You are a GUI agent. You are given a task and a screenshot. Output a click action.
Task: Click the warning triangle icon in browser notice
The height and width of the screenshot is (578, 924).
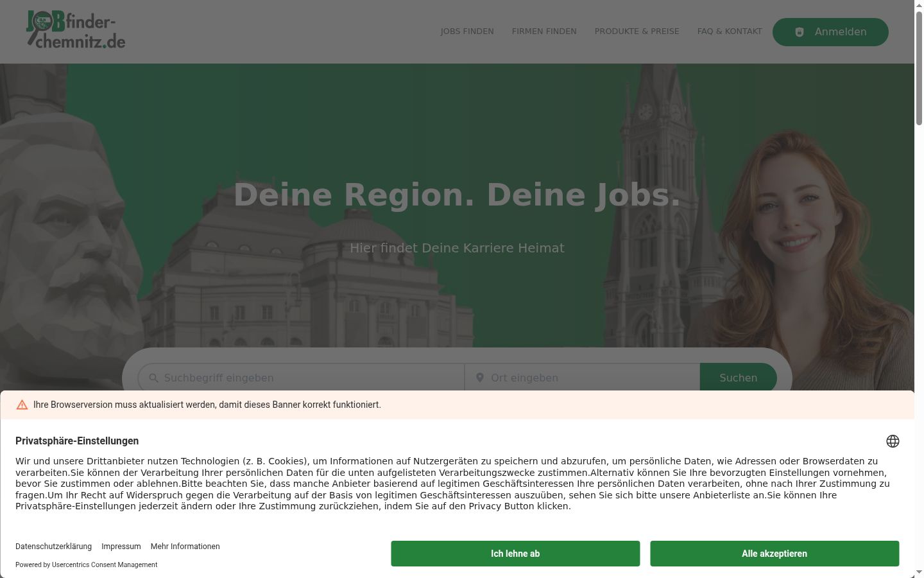[x=22, y=405]
